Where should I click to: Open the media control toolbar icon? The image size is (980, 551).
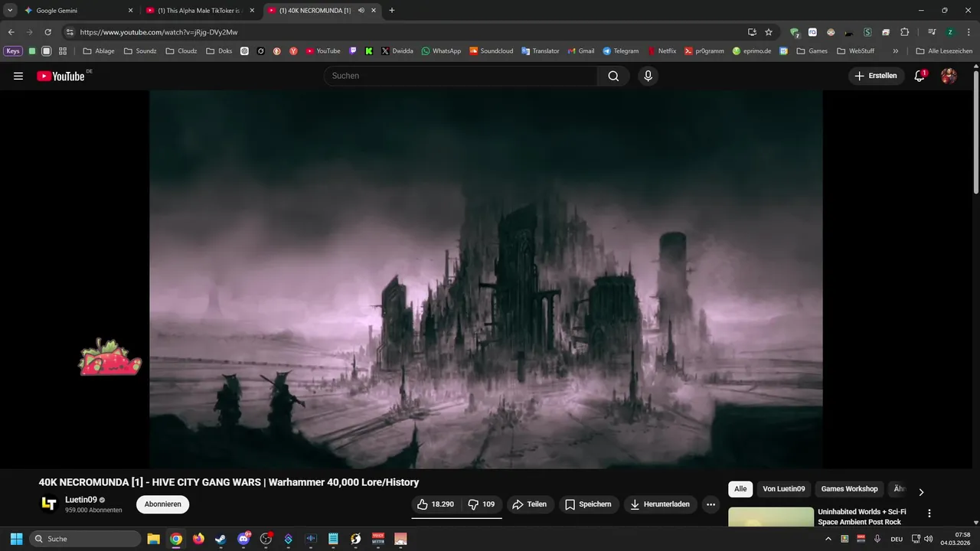pyautogui.click(x=932, y=32)
